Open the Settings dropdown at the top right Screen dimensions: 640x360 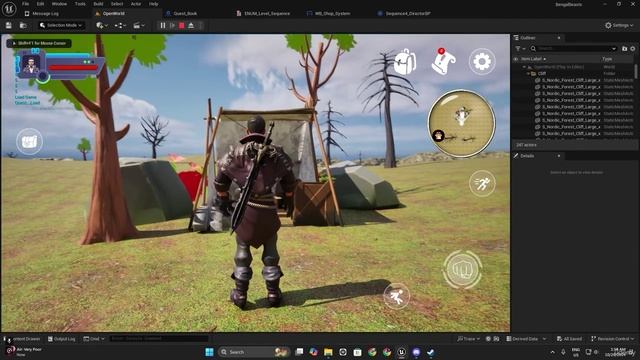(619, 25)
